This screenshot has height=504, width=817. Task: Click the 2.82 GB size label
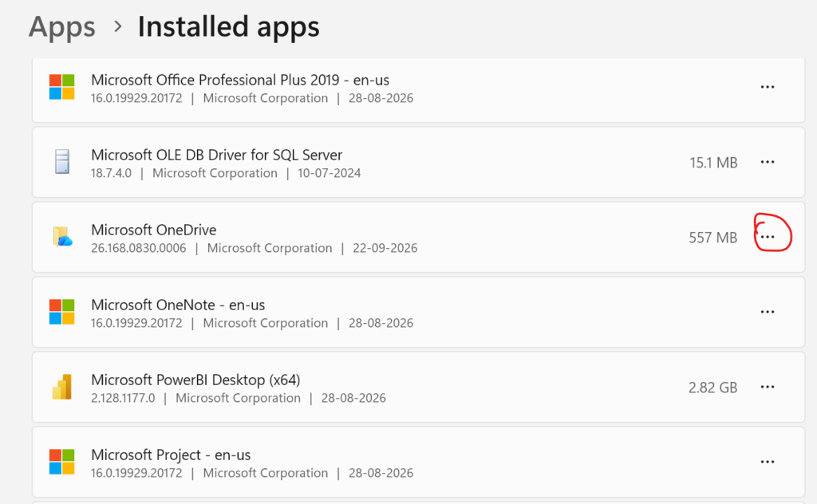pyautogui.click(x=712, y=388)
